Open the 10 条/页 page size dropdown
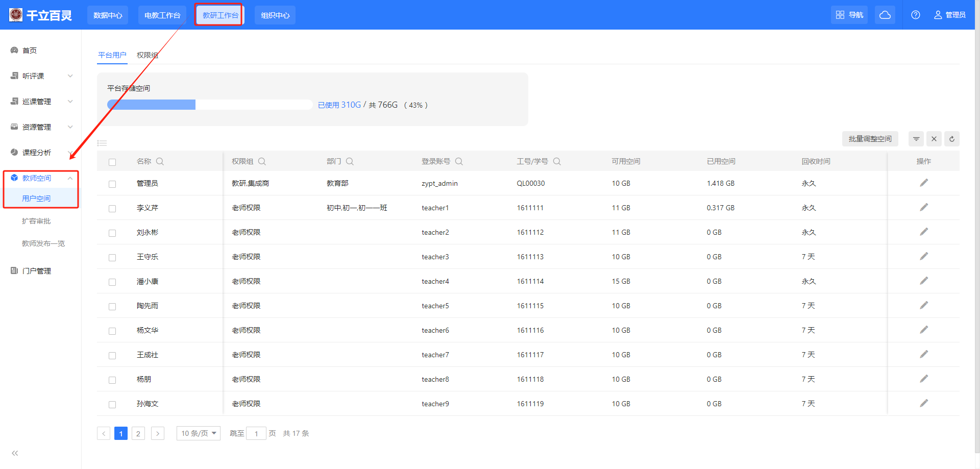980x469 pixels. (x=199, y=433)
